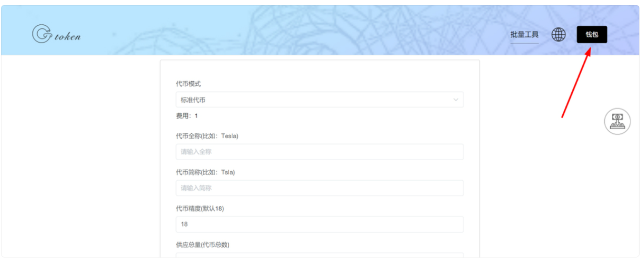The height and width of the screenshot is (263, 644).
Task: Click the 代币精度(默认18) label
Action: click(200, 208)
